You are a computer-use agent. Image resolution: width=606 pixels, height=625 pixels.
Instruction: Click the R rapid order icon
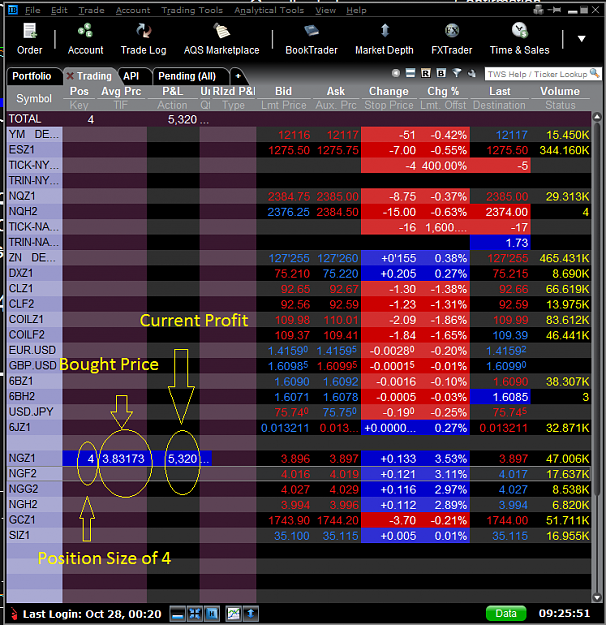(x=426, y=73)
